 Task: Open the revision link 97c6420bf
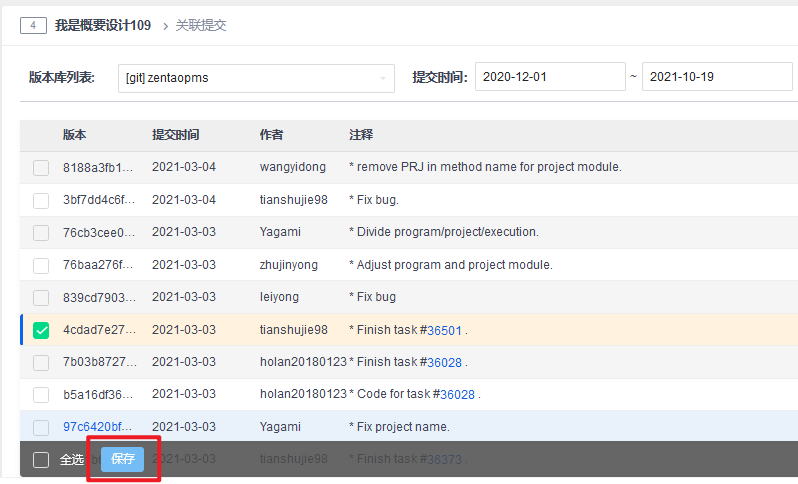pos(97,427)
